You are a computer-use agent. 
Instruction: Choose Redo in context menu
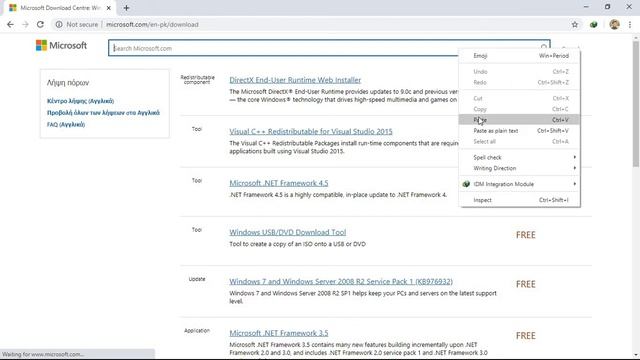point(520,82)
